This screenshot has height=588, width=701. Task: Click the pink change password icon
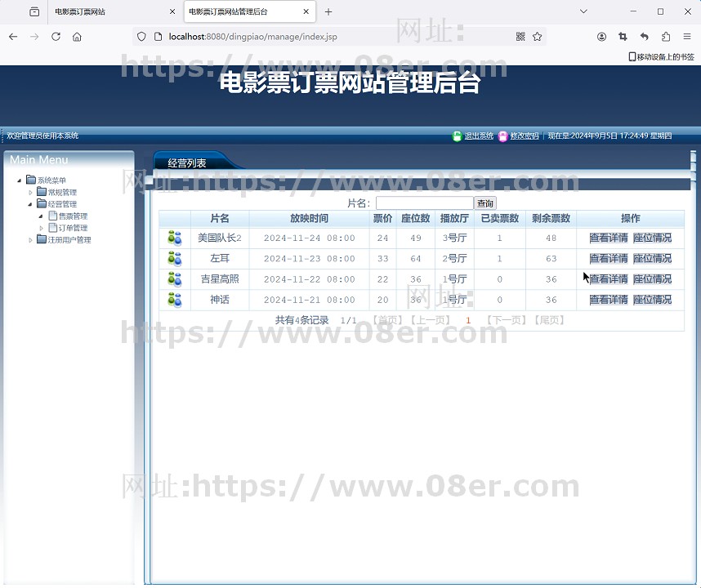click(503, 136)
